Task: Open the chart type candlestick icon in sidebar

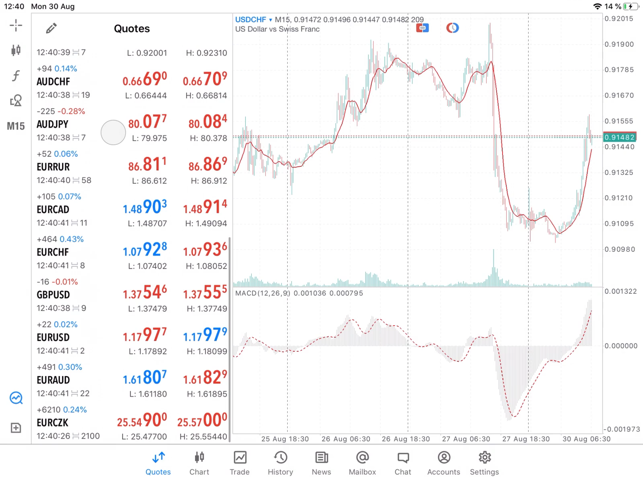Action: 16,50
